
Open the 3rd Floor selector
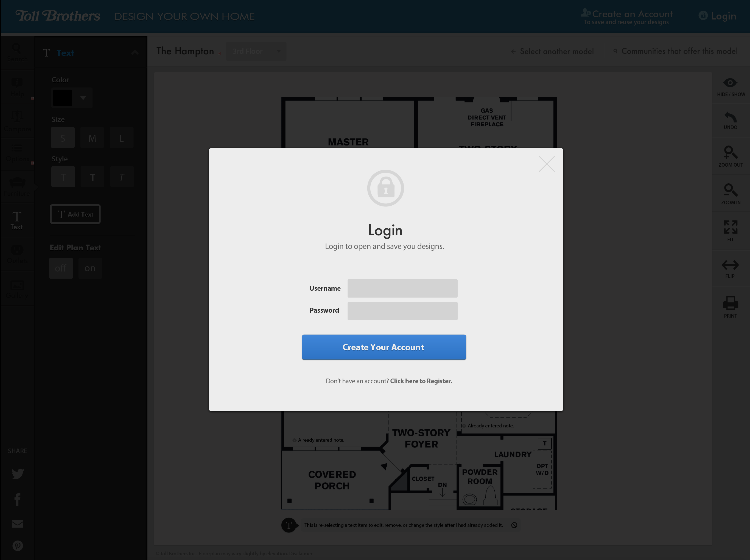pos(256,51)
